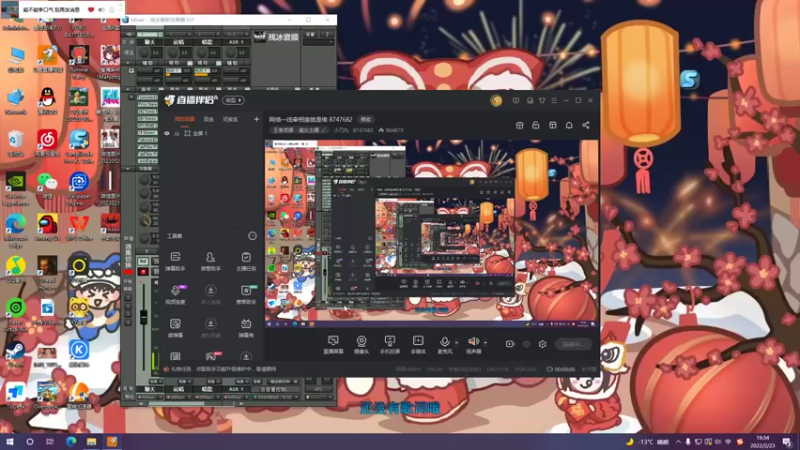Toggle lock icon of 全屏 1 source
The width and height of the screenshot is (800, 450).
tap(177, 133)
